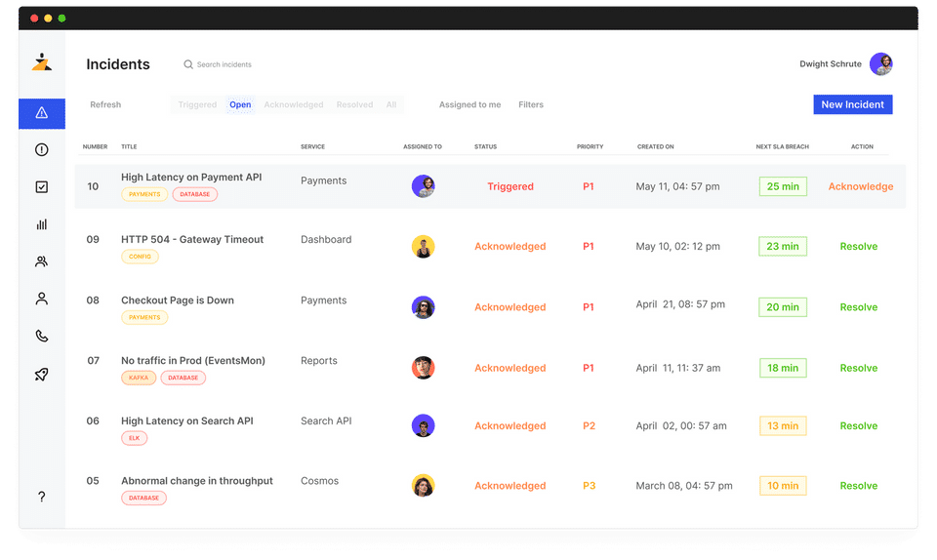937x560 pixels.
Task: Click the Dwight Schrute user name
Action: (x=831, y=63)
